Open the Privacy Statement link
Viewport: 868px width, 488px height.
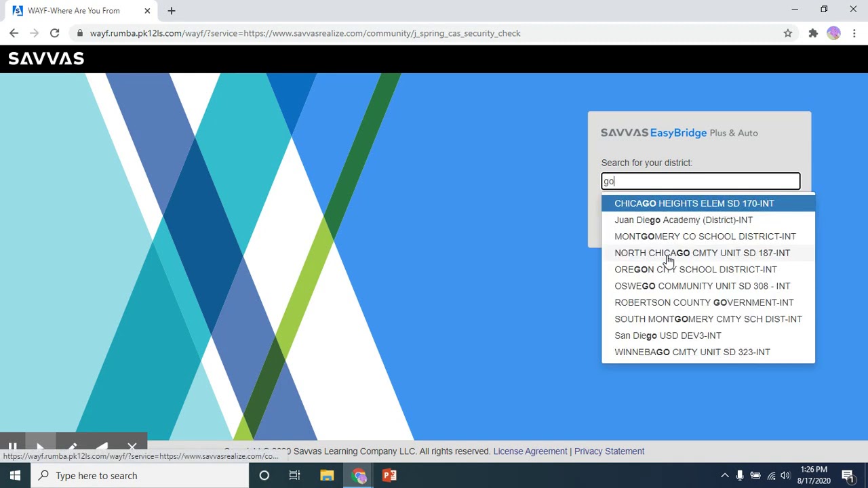609,451
